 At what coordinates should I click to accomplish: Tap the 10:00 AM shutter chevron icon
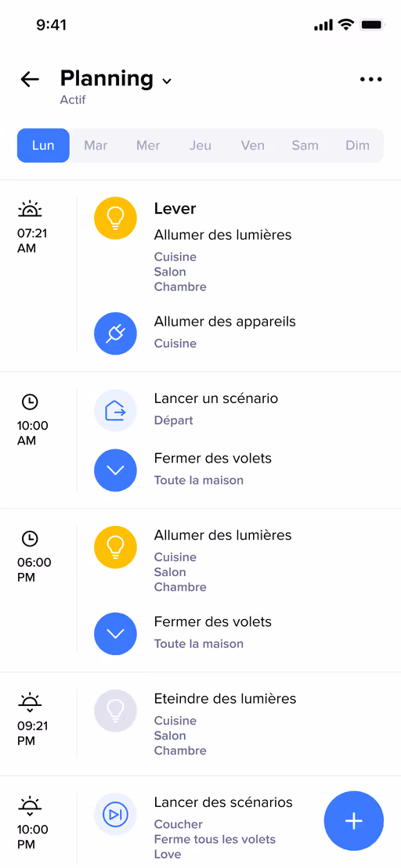click(115, 470)
